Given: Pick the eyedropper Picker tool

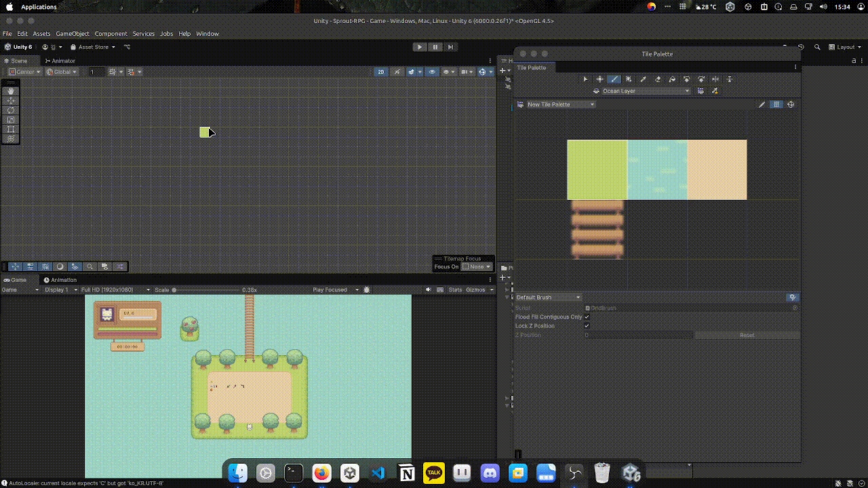Looking at the screenshot, I should tap(644, 79).
